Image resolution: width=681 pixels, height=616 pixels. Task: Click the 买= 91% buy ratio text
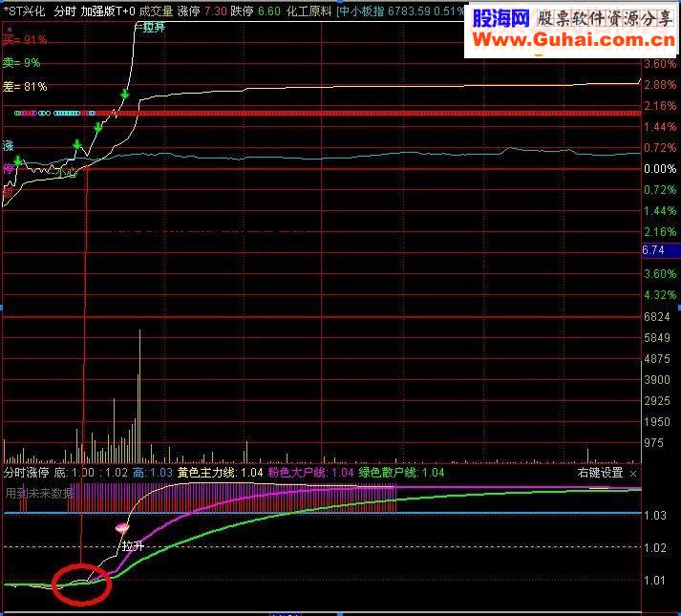coord(24,40)
